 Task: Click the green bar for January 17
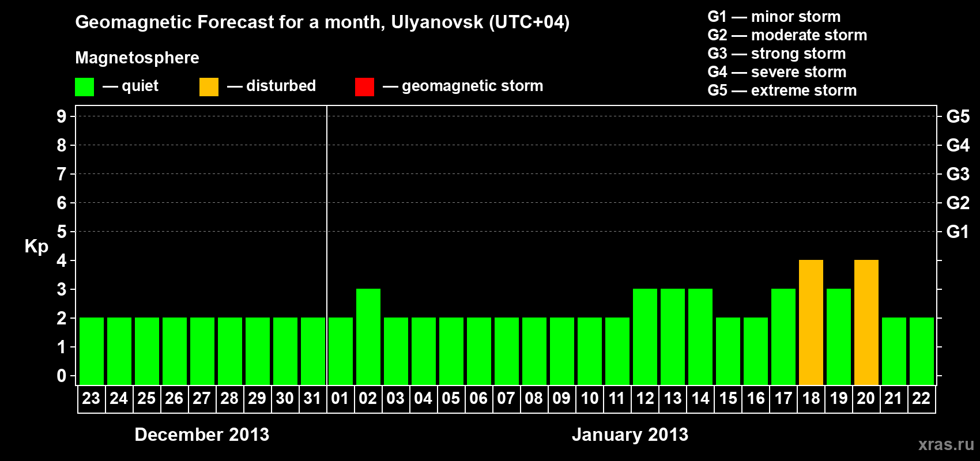point(783,337)
